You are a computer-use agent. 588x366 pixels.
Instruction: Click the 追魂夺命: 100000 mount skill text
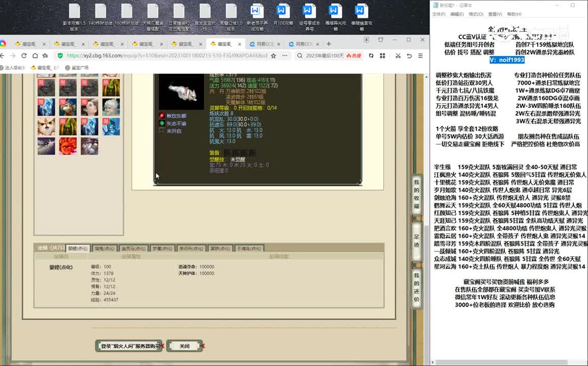(x=196, y=267)
